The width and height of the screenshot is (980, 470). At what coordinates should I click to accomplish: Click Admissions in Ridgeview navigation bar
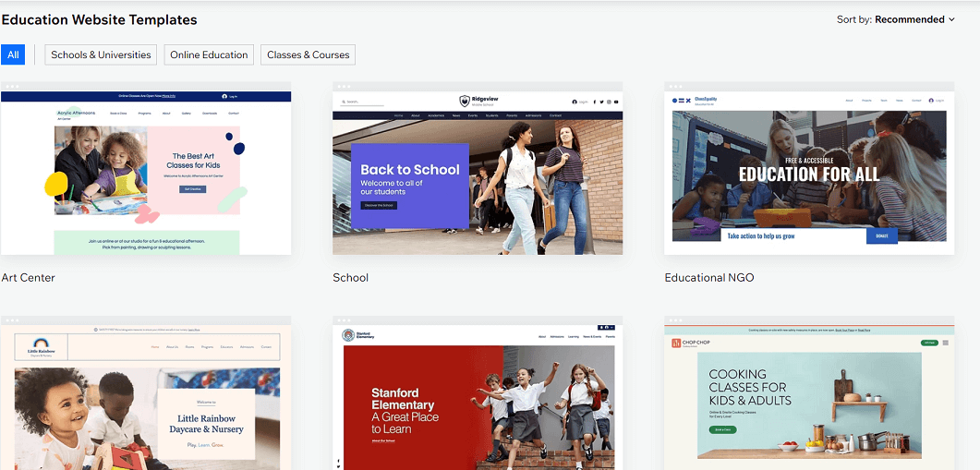[x=533, y=115]
